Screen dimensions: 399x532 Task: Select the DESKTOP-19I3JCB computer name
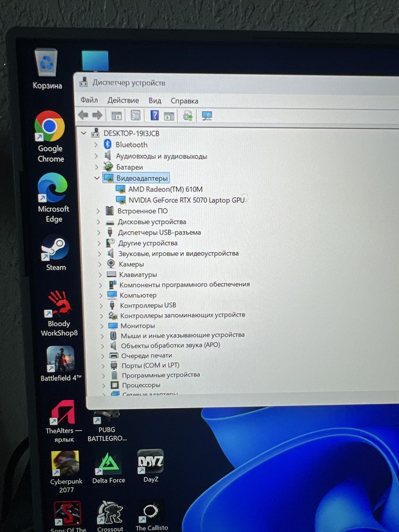click(x=131, y=134)
